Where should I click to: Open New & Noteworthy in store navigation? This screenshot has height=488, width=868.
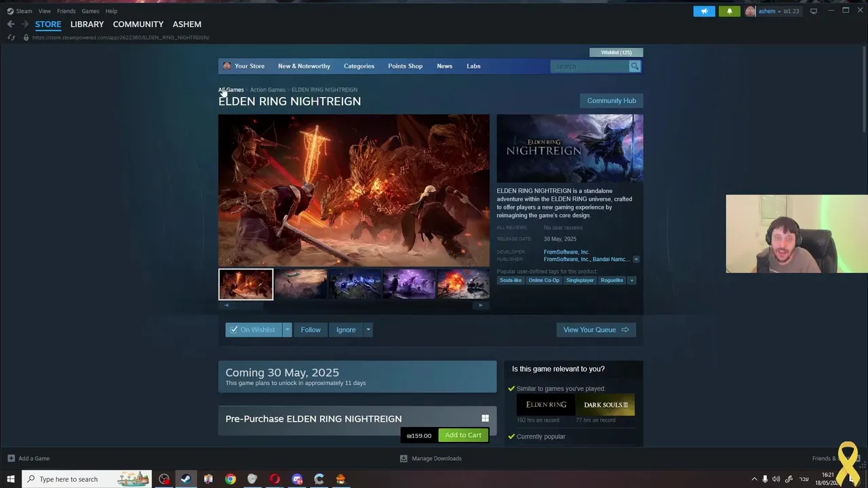(x=304, y=66)
